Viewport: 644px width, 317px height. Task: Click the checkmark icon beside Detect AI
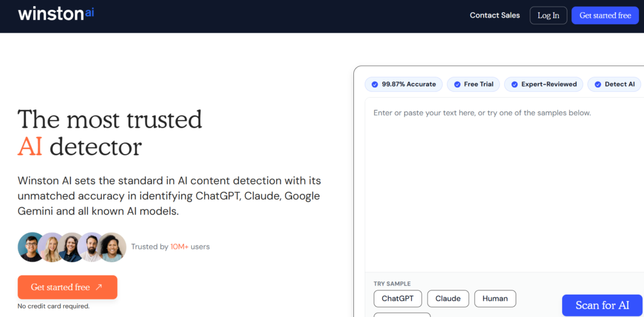coord(598,85)
